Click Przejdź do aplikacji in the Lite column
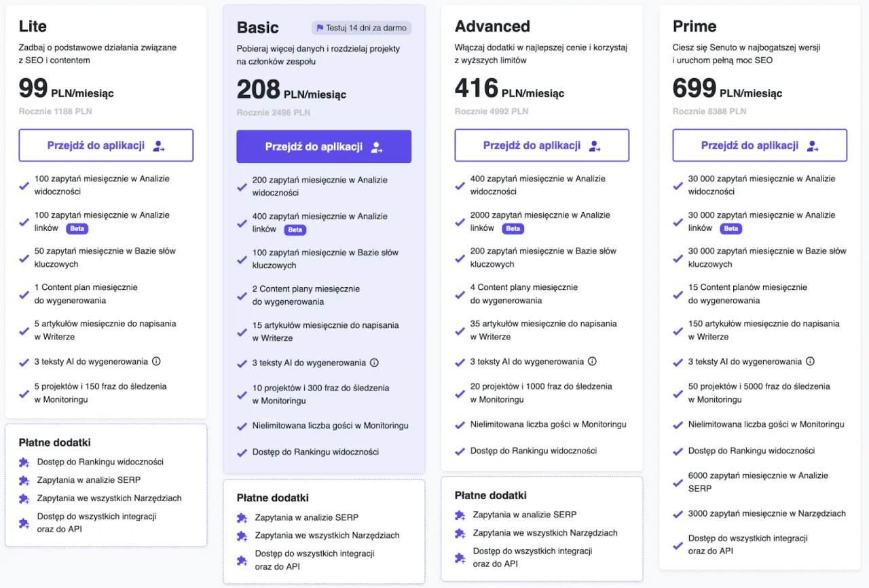This screenshot has width=869, height=588. point(106,145)
